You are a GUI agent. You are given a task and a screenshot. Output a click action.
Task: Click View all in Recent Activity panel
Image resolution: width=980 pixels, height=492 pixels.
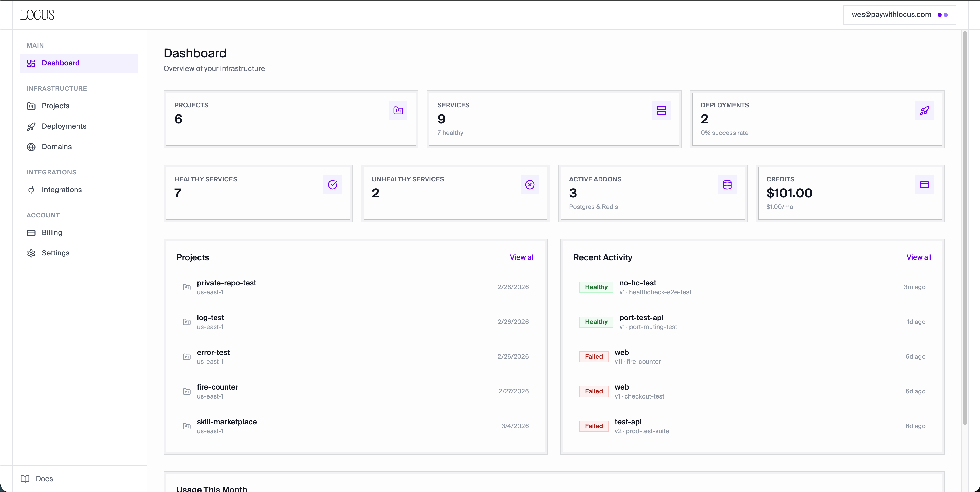918,257
